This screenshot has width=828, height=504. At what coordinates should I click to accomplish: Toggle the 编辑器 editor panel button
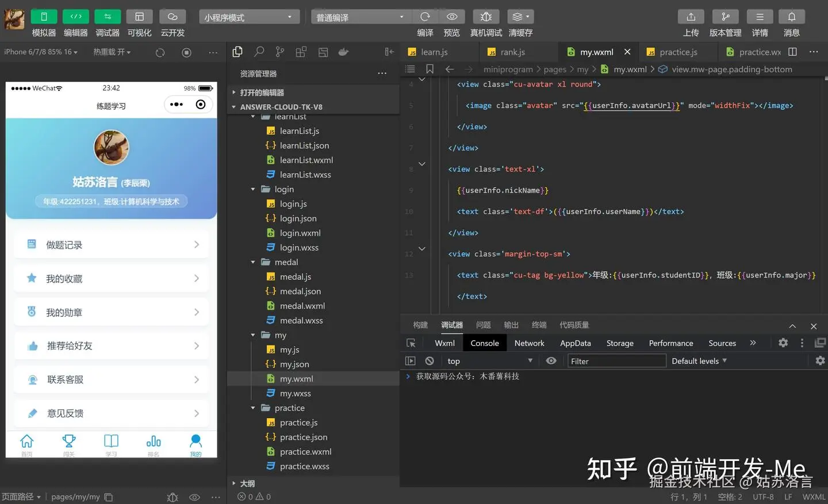(76, 17)
